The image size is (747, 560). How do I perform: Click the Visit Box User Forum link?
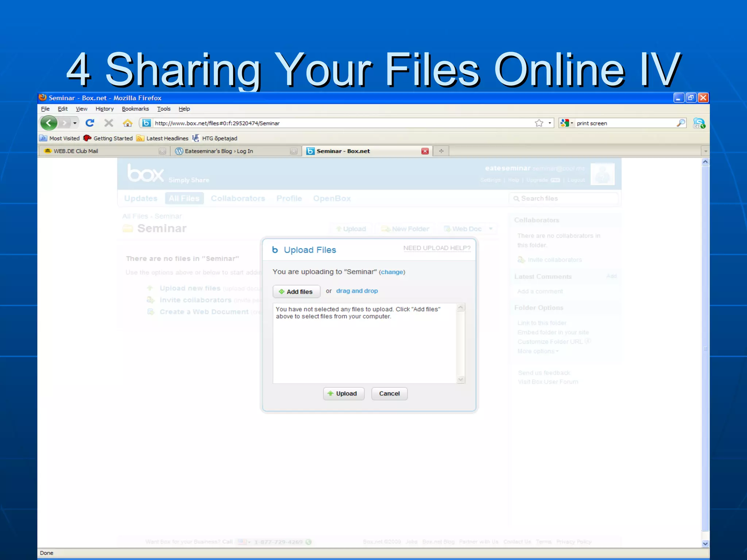[x=548, y=382]
